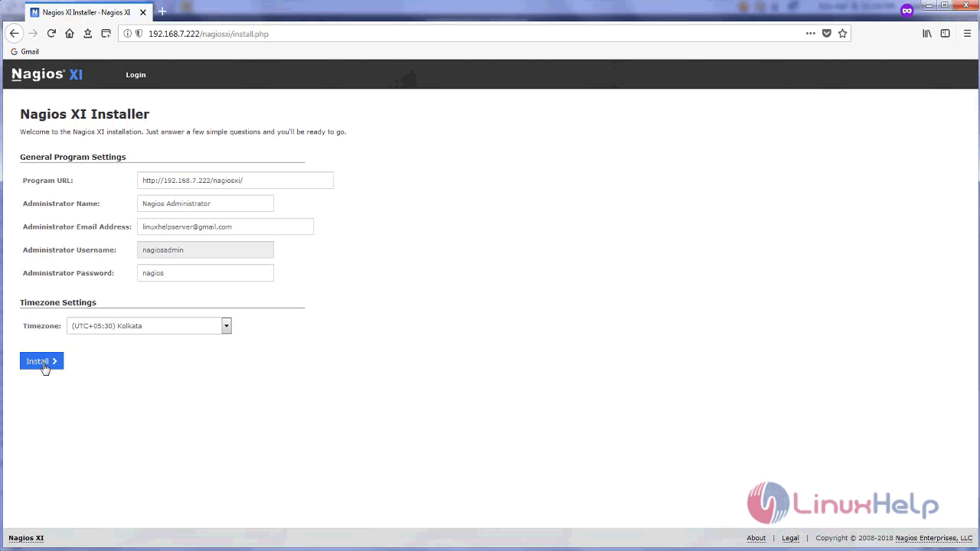Click the Administrator Name field
980x551 pixels.
tap(205, 204)
